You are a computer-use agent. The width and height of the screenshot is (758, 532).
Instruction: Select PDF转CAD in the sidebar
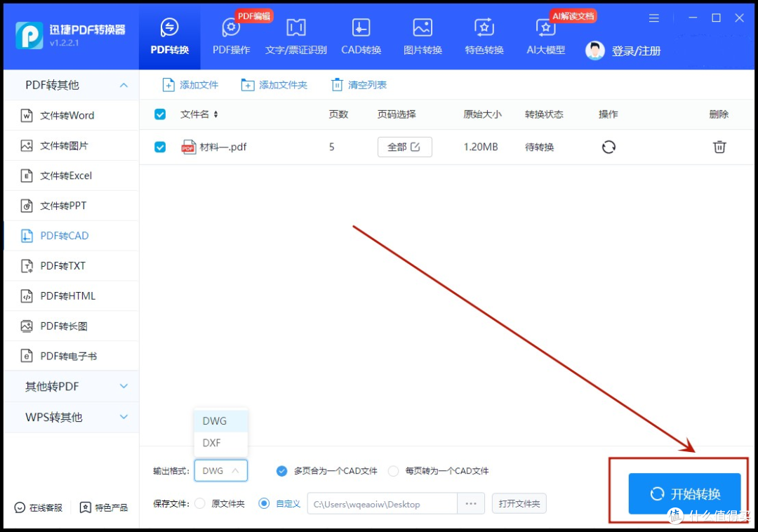[x=72, y=236]
